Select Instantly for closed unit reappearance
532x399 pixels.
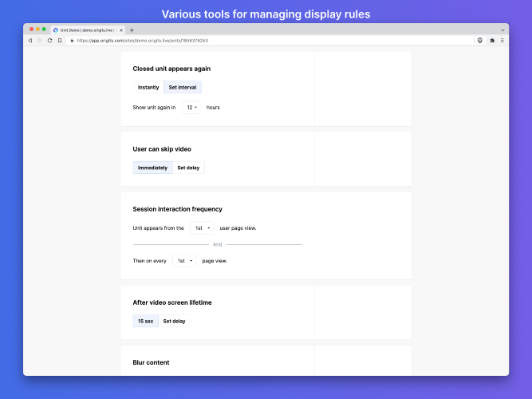point(148,87)
